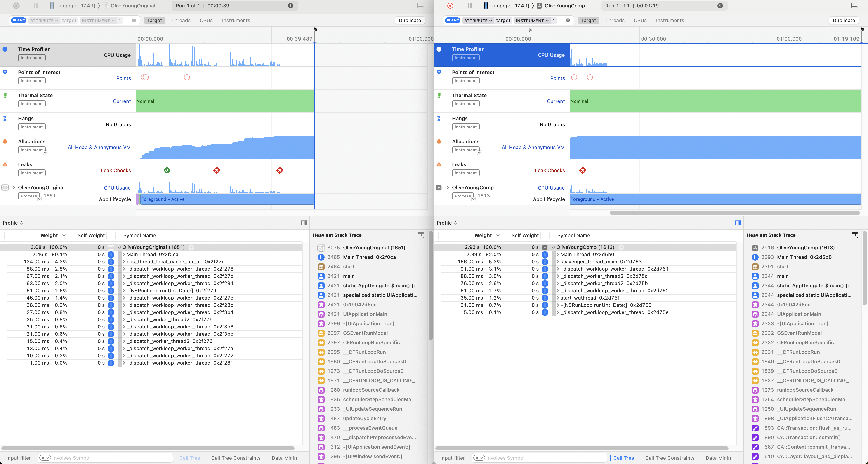Switch to Threads tab in OliveYoungComp window
The width and height of the screenshot is (868, 464).
tap(615, 20)
